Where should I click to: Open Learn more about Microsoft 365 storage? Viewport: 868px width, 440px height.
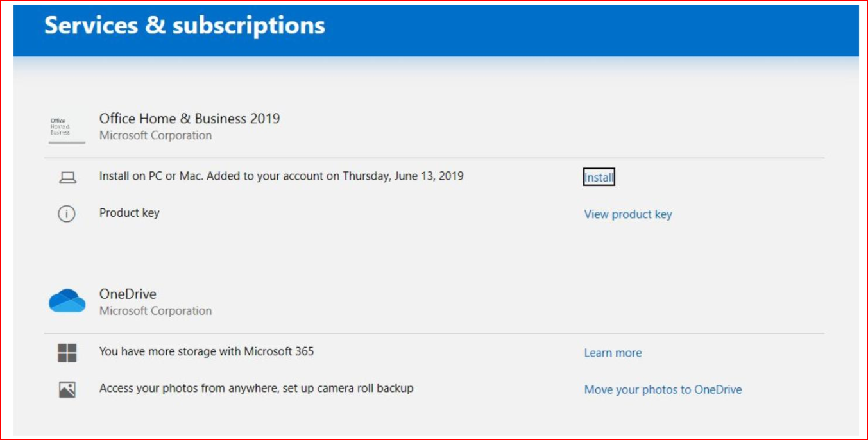(613, 353)
